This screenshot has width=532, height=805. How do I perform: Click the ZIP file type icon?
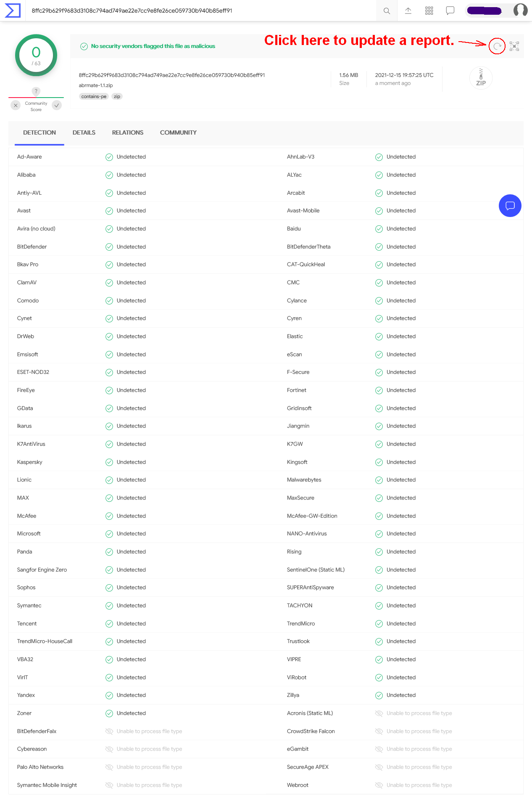[x=481, y=78]
